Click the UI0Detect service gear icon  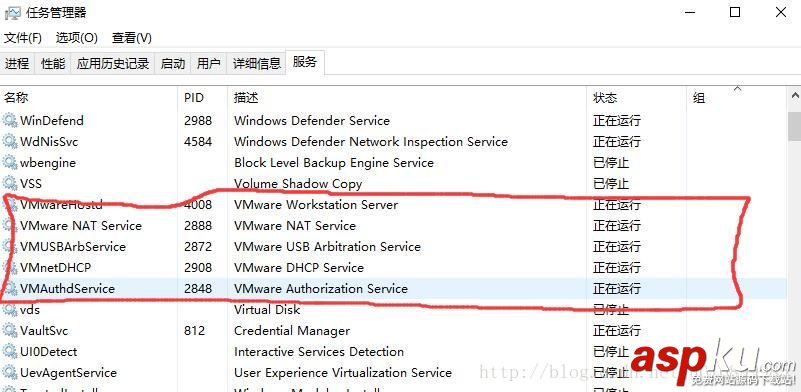[10, 352]
